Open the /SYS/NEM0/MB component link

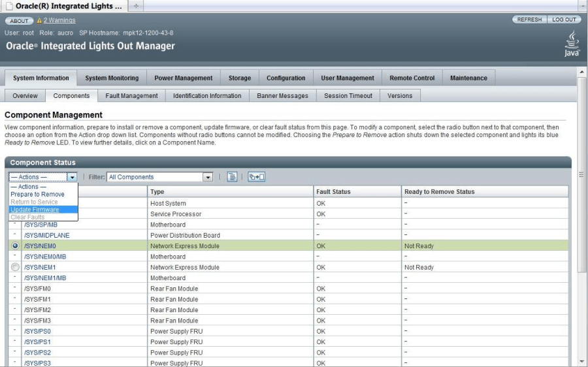tap(45, 257)
